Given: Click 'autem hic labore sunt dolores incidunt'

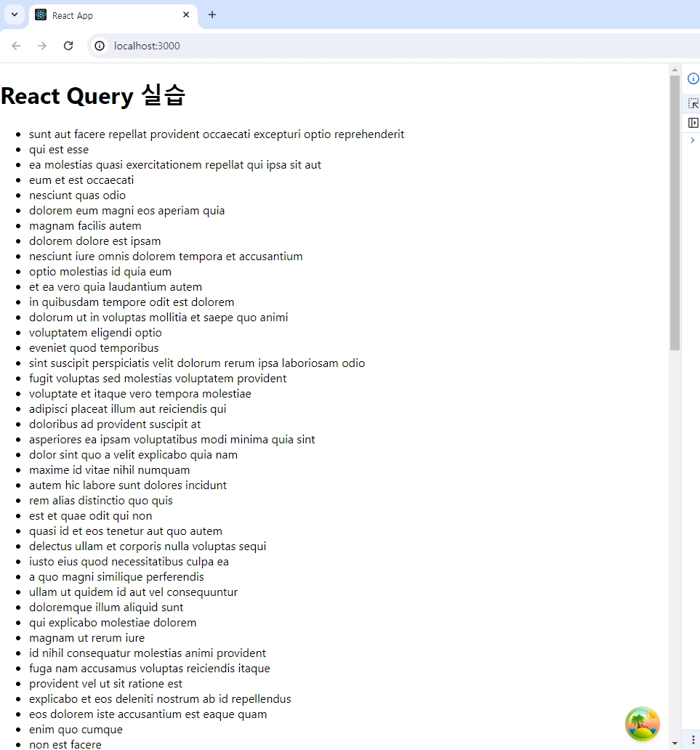Looking at the screenshot, I should (128, 485).
